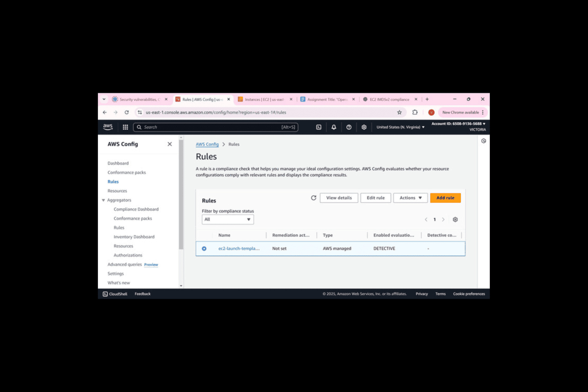
Task: Close the AWS Config side navigation
Action: tap(170, 144)
